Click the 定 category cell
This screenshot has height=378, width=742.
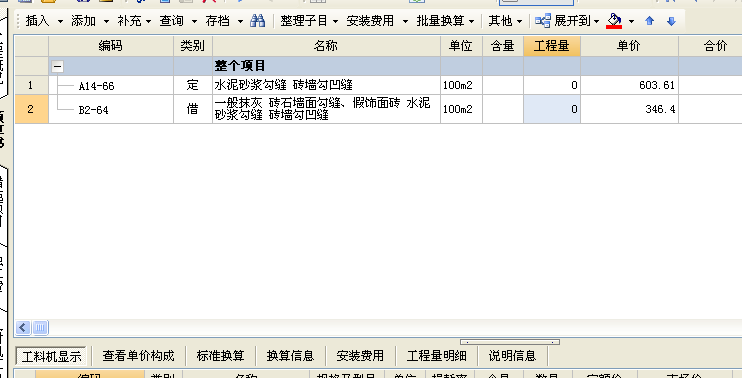point(193,85)
